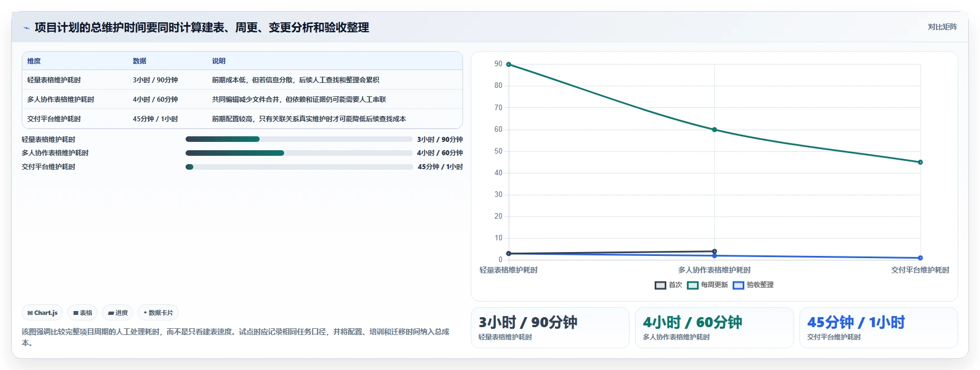Screen dimensions: 980x370
Task: Click the Chart.js tag chip
Action: [x=43, y=313]
